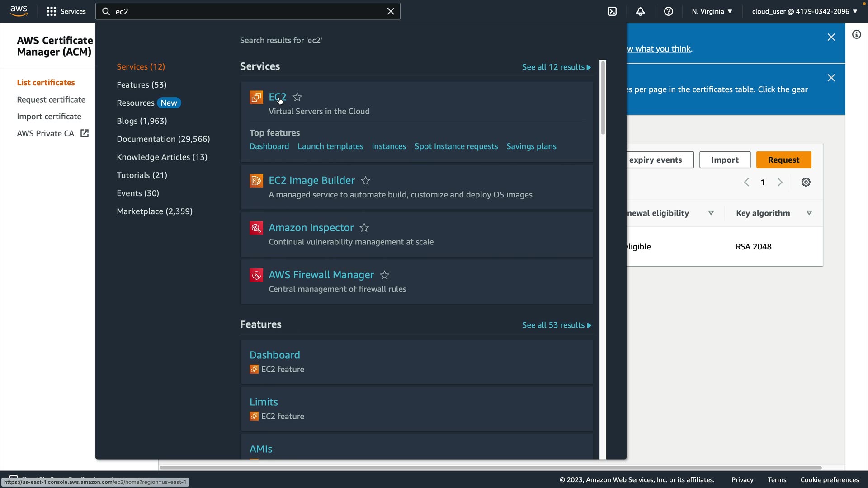Image resolution: width=868 pixels, height=488 pixels.
Task: Click the info panel icon at right edge
Action: coord(856,35)
